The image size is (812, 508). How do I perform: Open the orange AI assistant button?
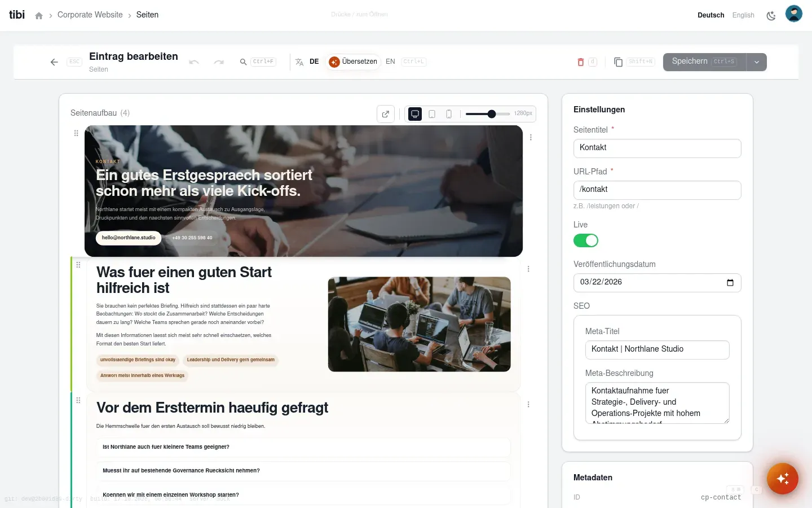click(x=783, y=479)
